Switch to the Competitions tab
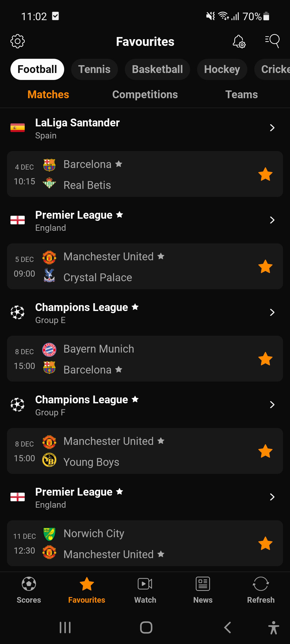290x644 pixels. click(145, 94)
